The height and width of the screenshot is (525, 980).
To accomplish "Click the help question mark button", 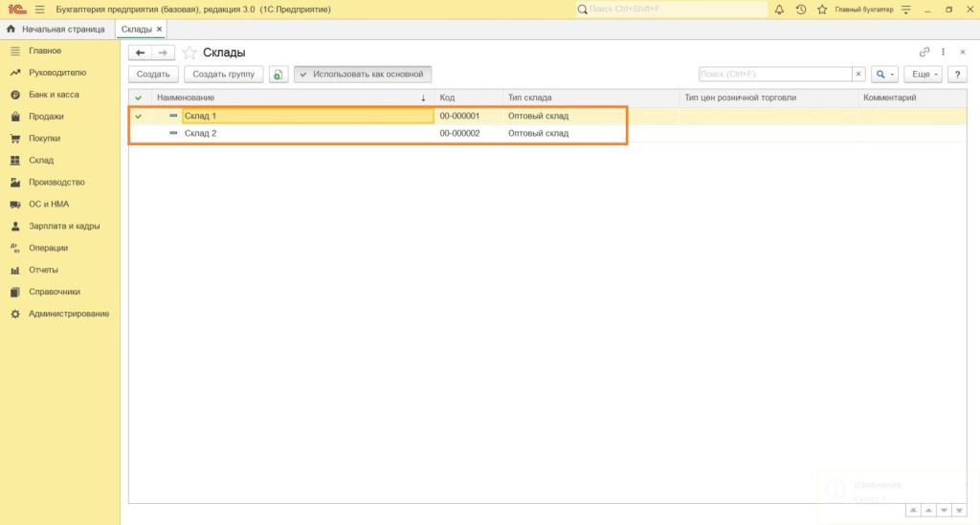I will coord(956,75).
